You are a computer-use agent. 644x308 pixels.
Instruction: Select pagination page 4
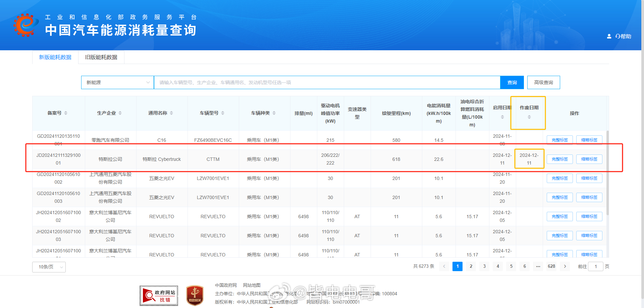tap(498, 266)
